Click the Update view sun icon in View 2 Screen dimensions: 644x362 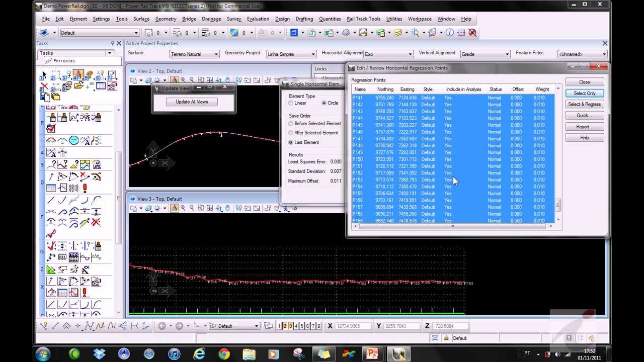tap(157, 80)
